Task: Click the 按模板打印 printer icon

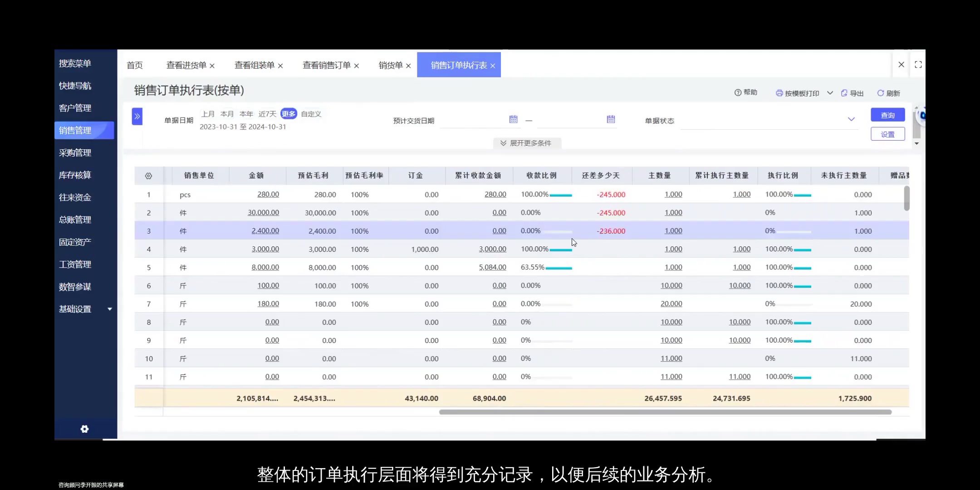Action: [779, 93]
